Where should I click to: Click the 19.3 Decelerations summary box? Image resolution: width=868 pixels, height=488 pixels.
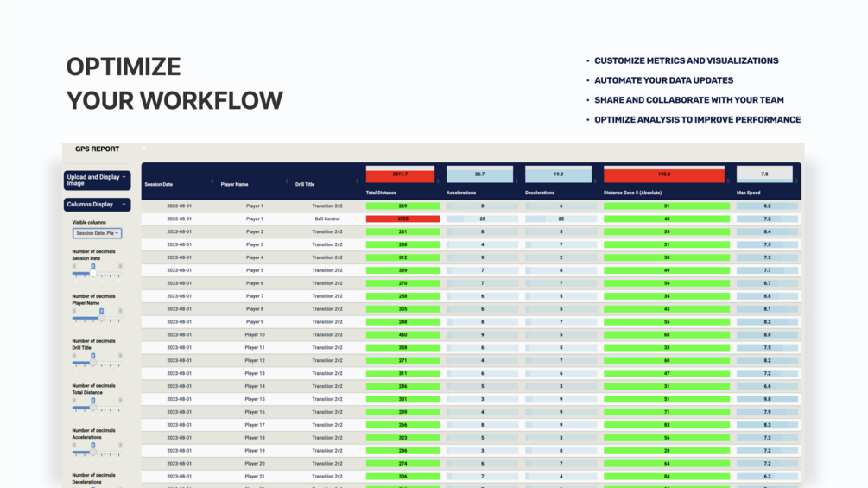click(558, 174)
